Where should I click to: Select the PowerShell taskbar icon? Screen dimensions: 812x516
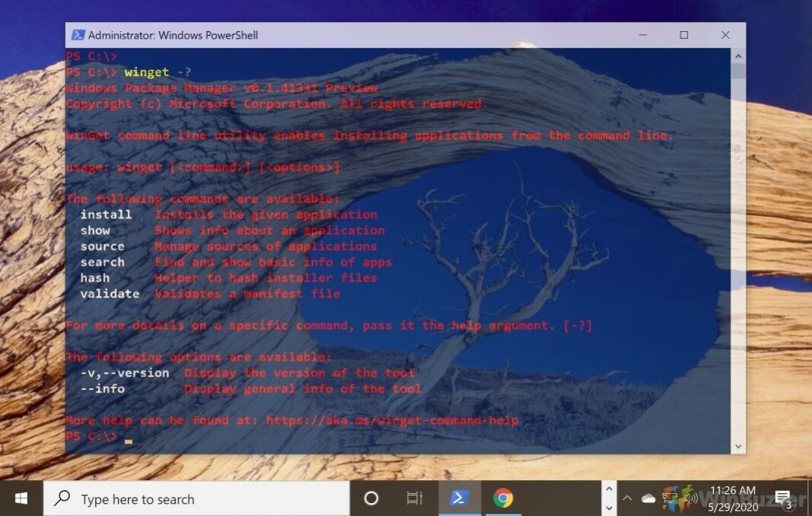click(x=460, y=498)
